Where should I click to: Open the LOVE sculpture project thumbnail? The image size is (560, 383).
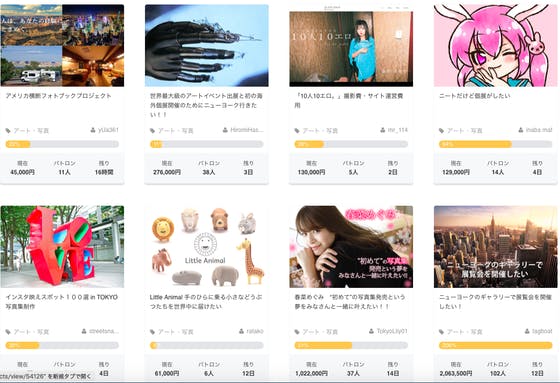[62, 247]
